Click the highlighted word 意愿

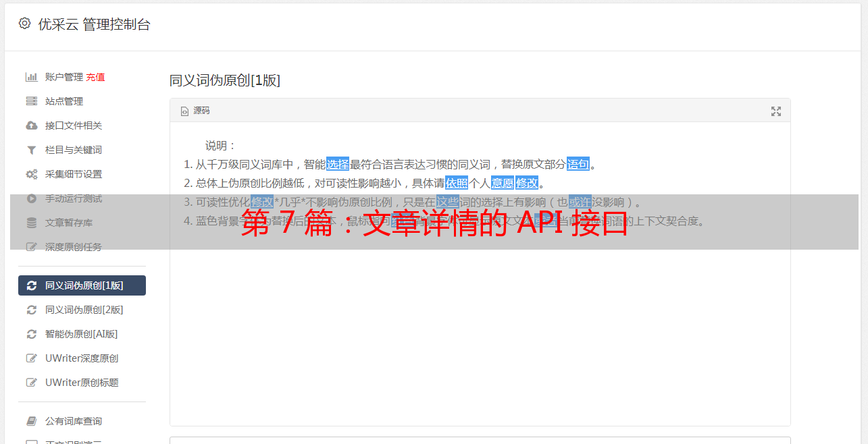(503, 183)
